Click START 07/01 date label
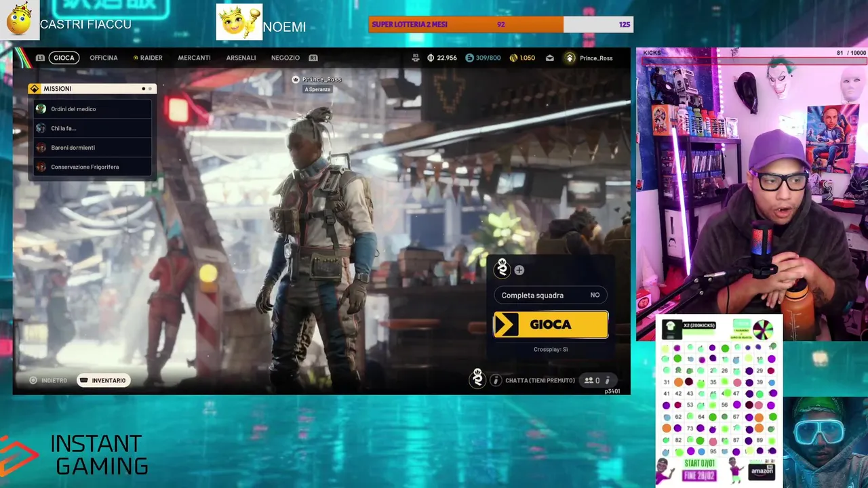868x488 pixels. (x=700, y=464)
